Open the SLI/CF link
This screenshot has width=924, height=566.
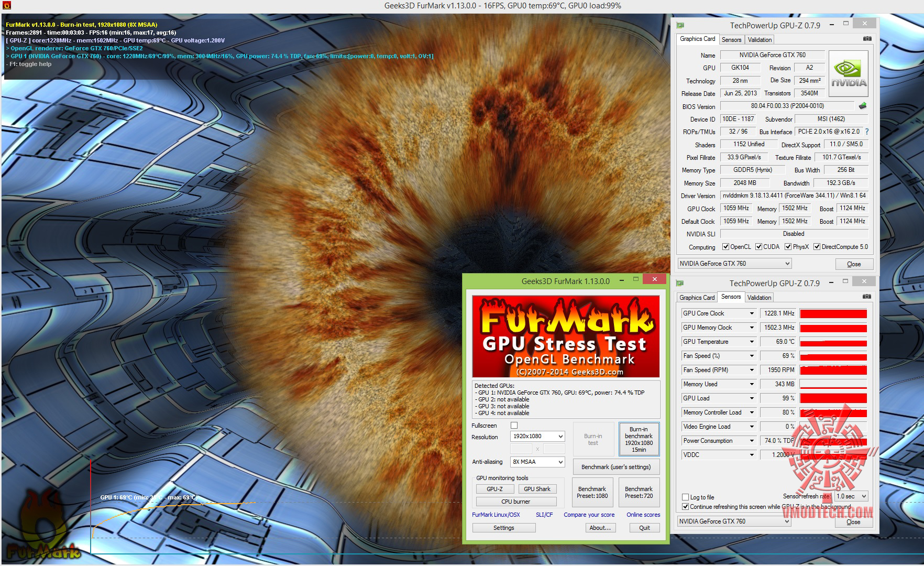pos(544,515)
